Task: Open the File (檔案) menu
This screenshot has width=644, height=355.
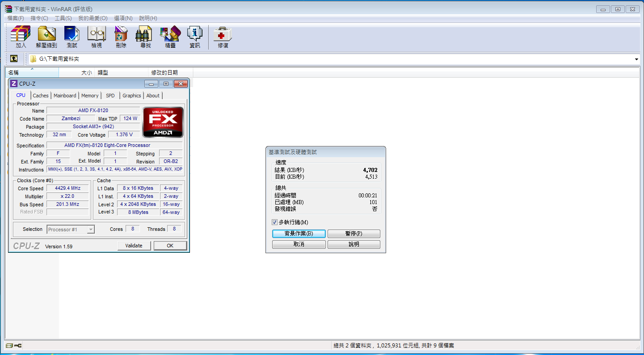Action: (16, 18)
